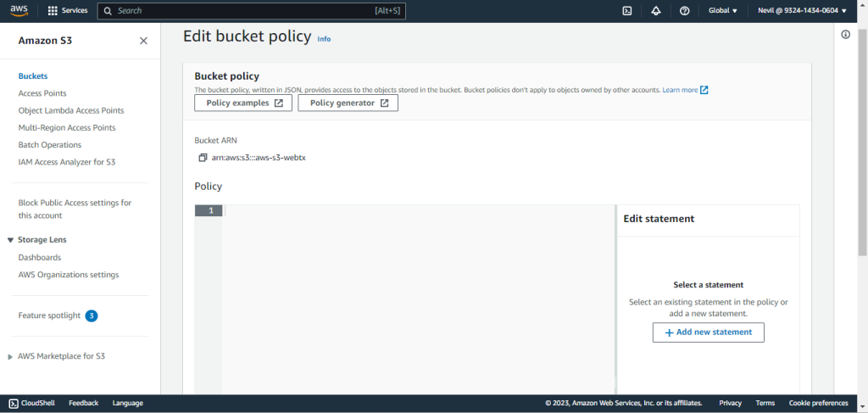This screenshot has height=413, width=868.
Task: Open the Nevil account dropdown menu
Action: pos(802,10)
